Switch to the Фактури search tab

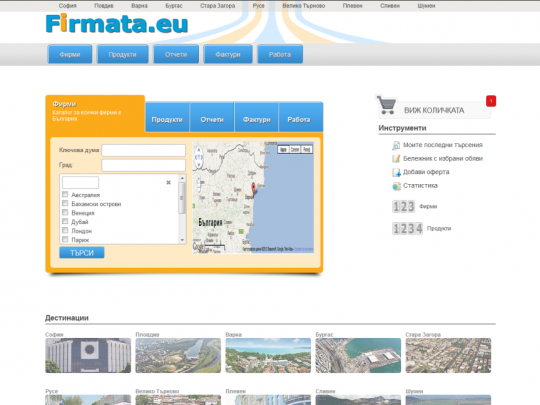pyautogui.click(x=257, y=117)
